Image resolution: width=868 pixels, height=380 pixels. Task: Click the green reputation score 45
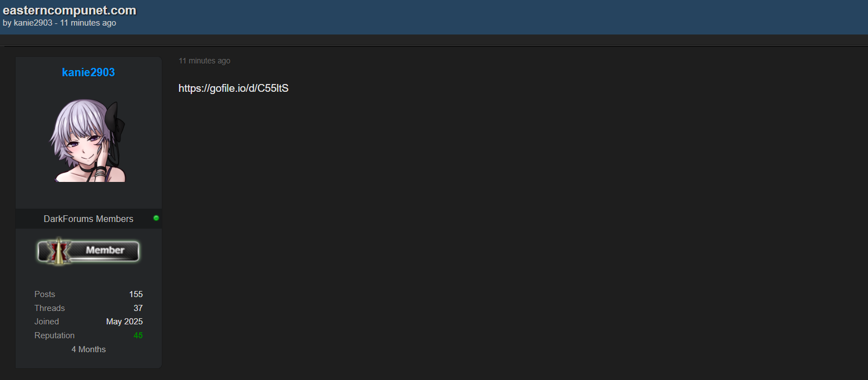[138, 335]
